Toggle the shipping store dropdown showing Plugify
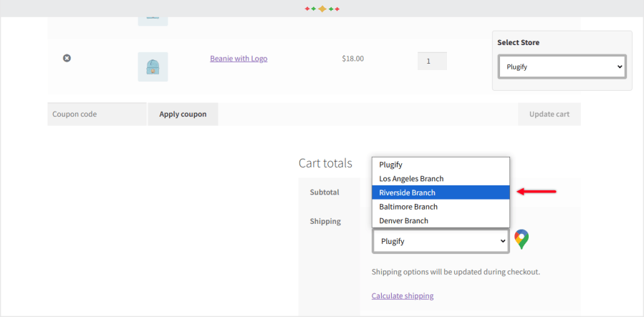The height and width of the screenshot is (317, 644). click(x=441, y=241)
